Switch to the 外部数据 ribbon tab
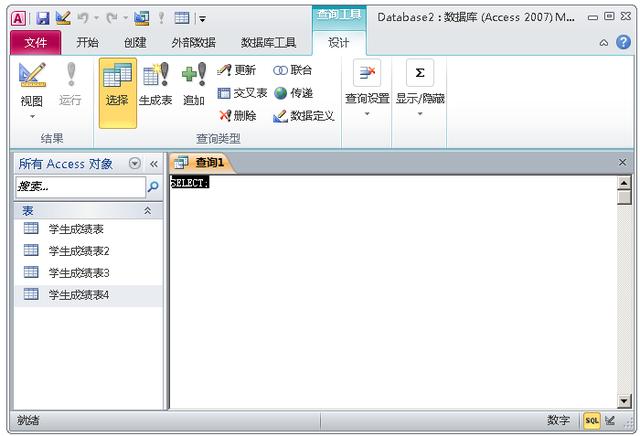This screenshot has height=436, width=640. 193,42
